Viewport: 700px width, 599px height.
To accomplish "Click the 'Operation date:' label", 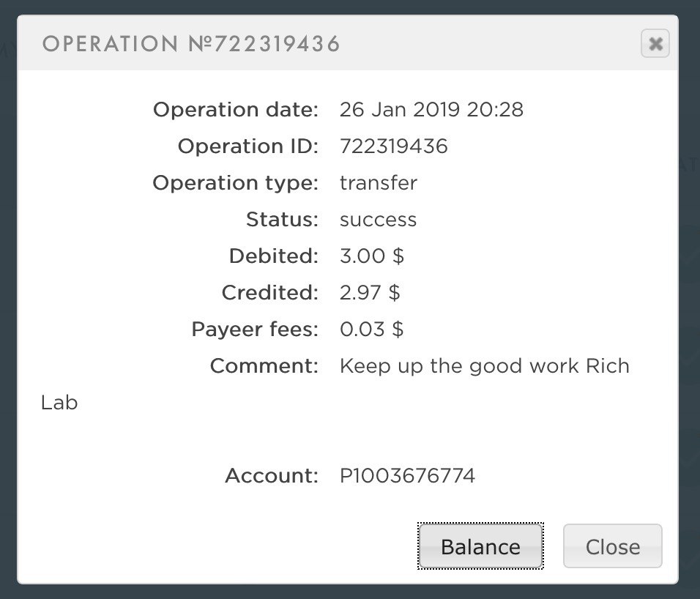I will pos(235,110).
